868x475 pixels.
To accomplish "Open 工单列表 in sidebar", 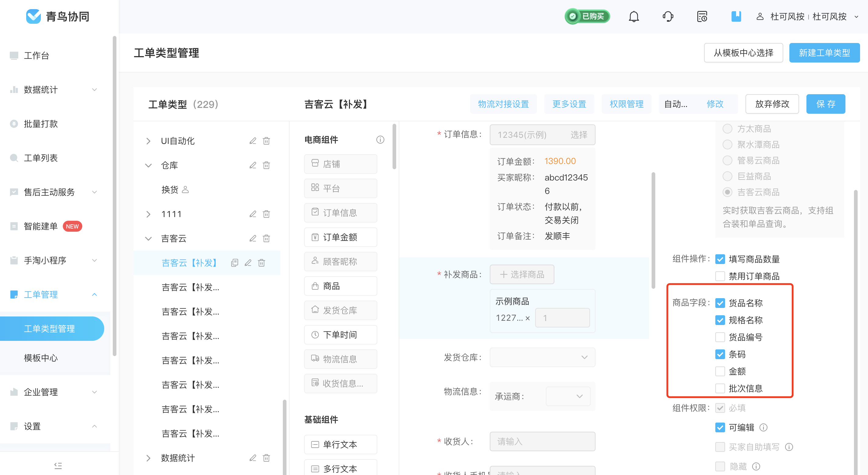I will click(41, 158).
